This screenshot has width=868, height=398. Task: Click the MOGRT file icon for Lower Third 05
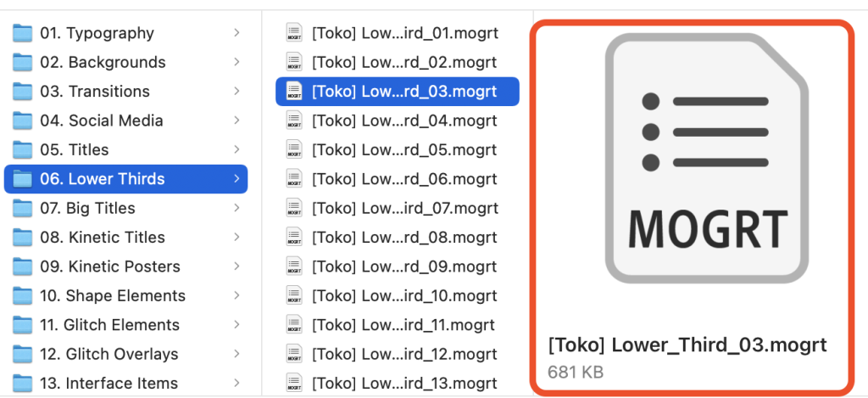[294, 150]
